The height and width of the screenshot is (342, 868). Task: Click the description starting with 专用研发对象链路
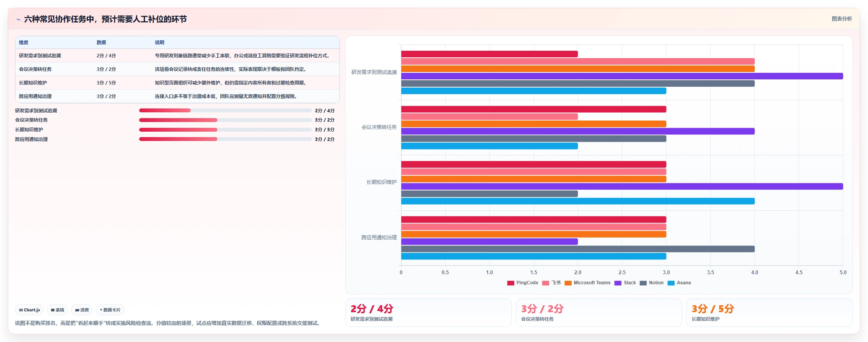(x=243, y=56)
